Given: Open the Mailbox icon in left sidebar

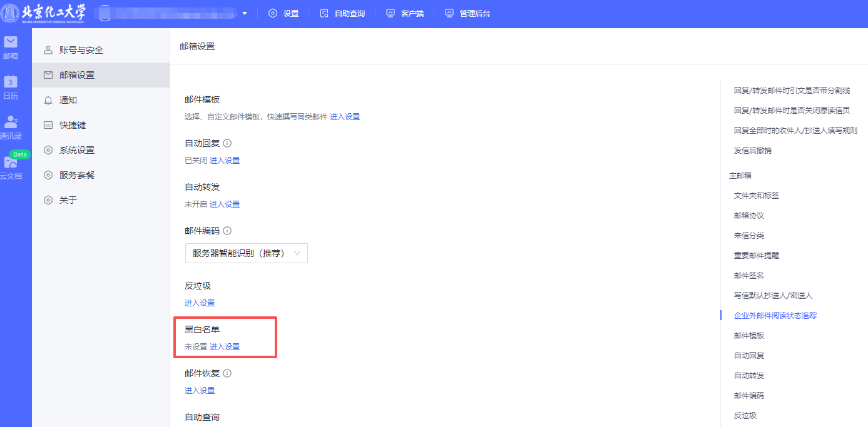Looking at the screenshot, I should [11, 47].
